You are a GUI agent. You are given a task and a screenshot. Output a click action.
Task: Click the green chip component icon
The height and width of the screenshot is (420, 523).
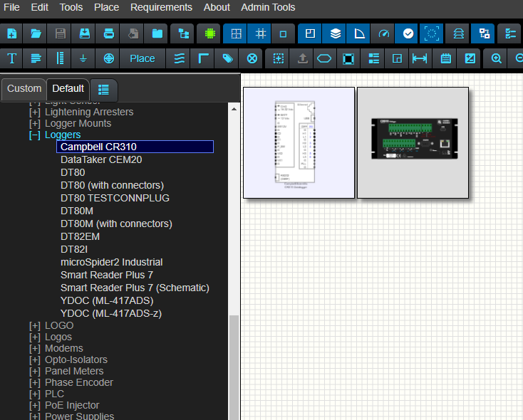(209, 33)
